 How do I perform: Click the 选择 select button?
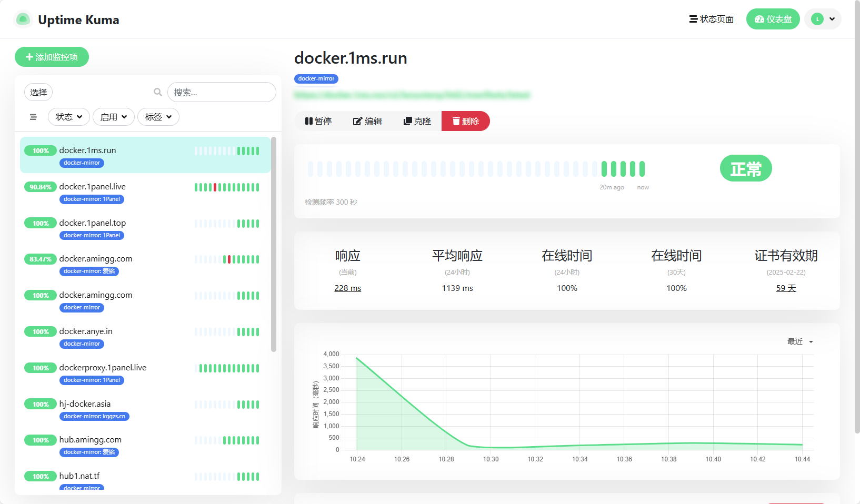[38, 92]
